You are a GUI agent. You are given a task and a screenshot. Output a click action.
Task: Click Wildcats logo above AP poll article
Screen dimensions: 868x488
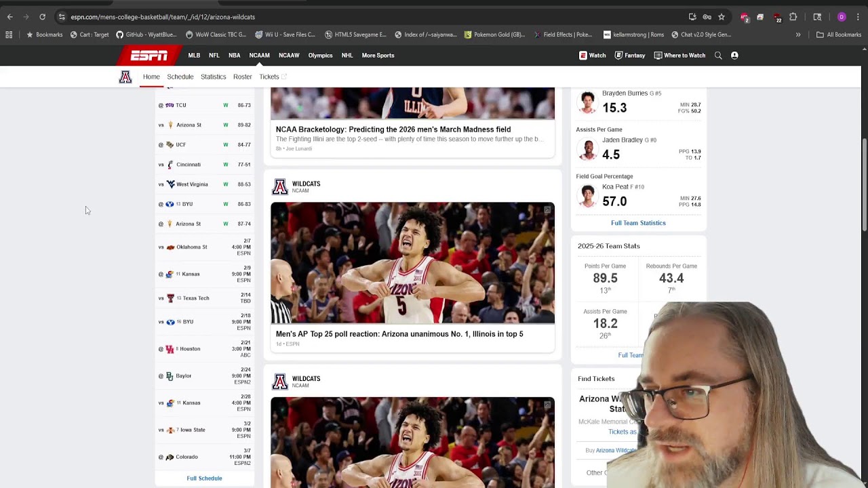pos(279,187)
